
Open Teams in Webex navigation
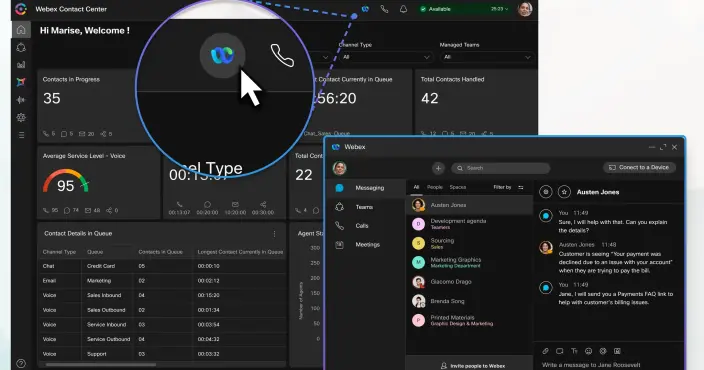[x=365, y=207]
